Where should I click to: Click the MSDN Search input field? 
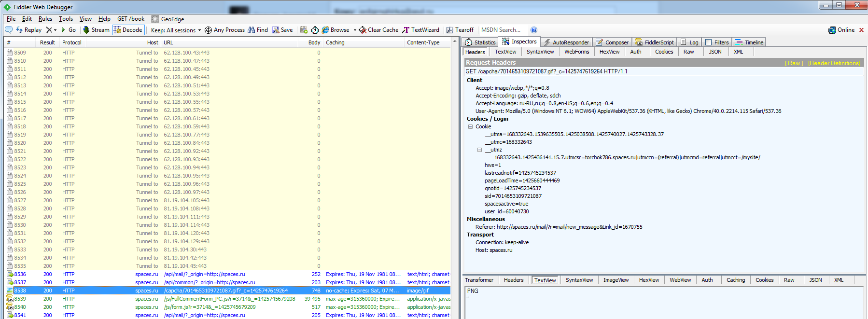(x=503, y=30)
